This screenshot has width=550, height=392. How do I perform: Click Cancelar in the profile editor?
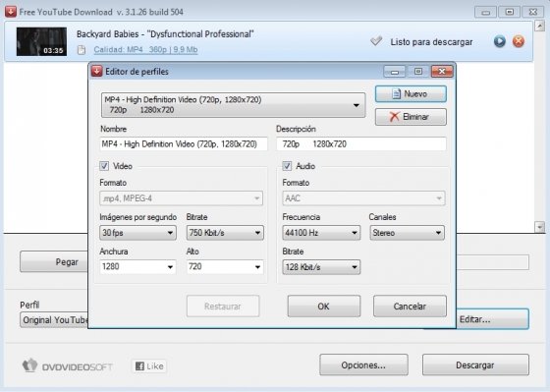pyautogui.click(x=410, y=306)
